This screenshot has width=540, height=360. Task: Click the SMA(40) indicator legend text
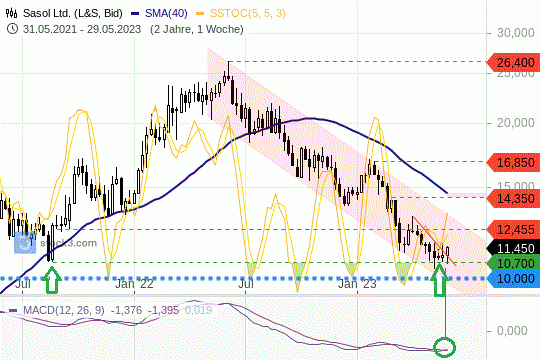[x=166, y=13]
